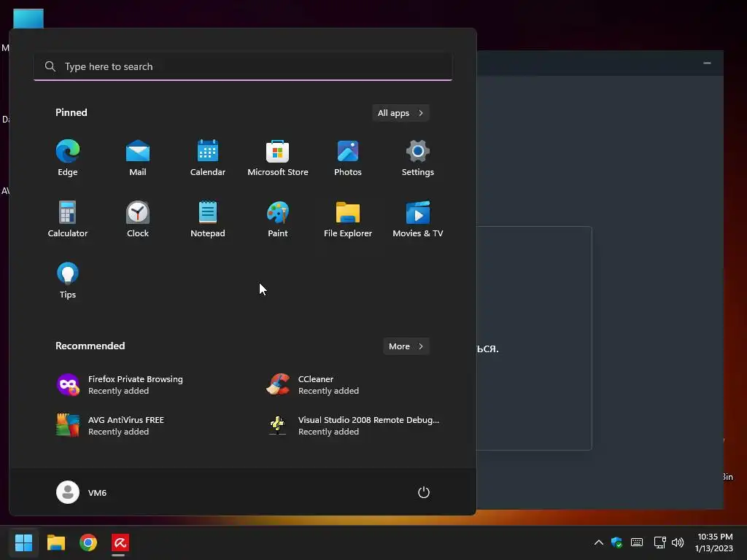Open the Windows Security tray icon
The width and height of the screenshot is (747, 560).
[616, 542]
